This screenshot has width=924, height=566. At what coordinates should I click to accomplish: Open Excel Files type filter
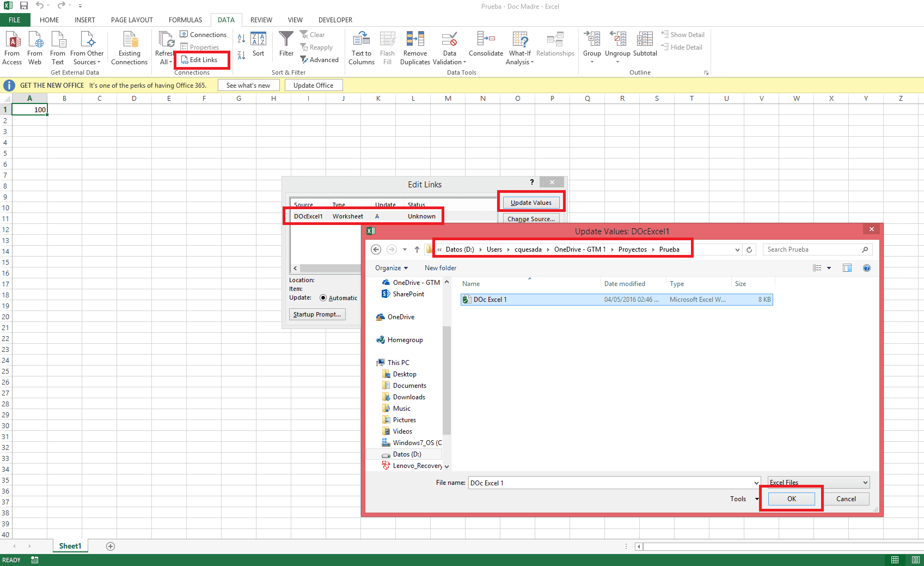tap(818, 483)
